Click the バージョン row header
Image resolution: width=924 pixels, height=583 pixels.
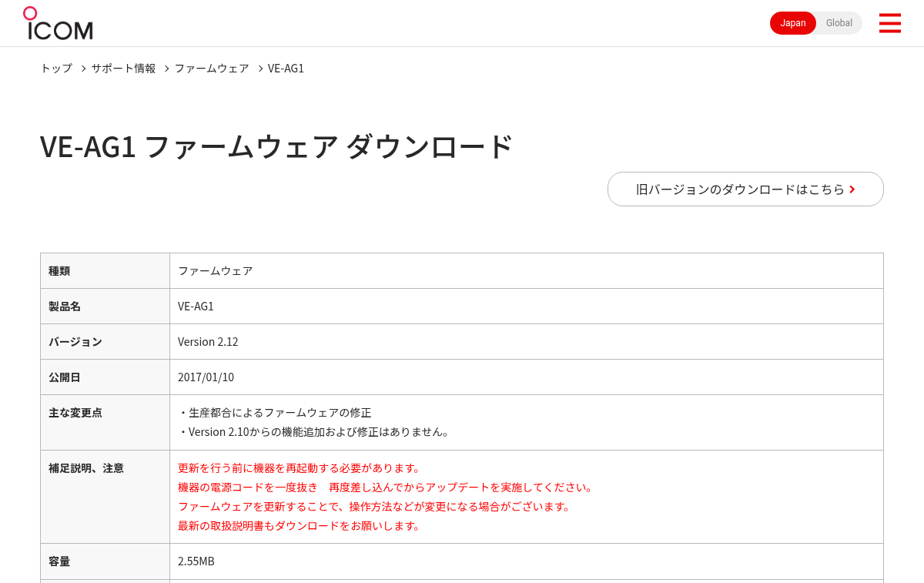click(x=105, y=342)
